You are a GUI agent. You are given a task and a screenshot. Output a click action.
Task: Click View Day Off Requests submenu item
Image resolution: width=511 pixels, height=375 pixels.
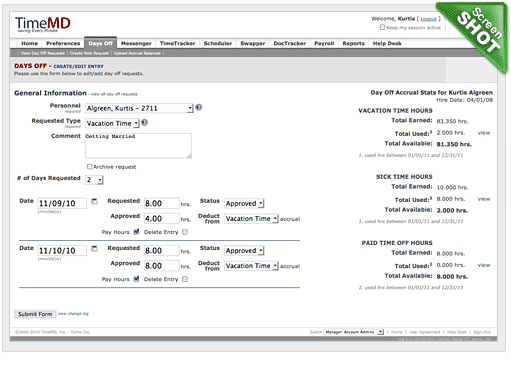tap(43, 53)
